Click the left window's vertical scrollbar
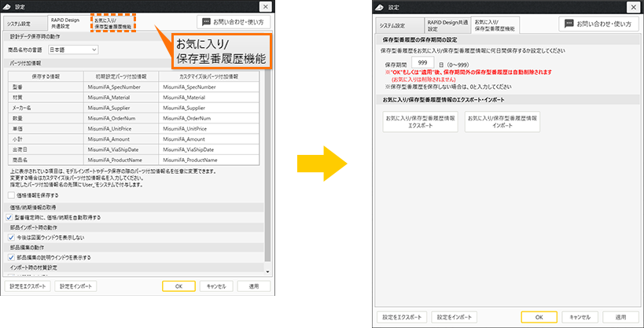This screenshot has width=644, height=328. tap(267, 157)
